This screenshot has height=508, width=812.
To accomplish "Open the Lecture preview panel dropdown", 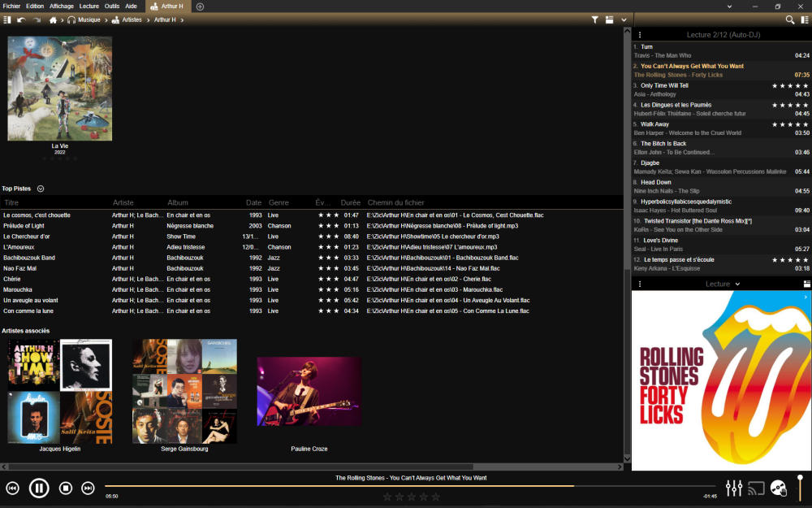I will (737, 284).
